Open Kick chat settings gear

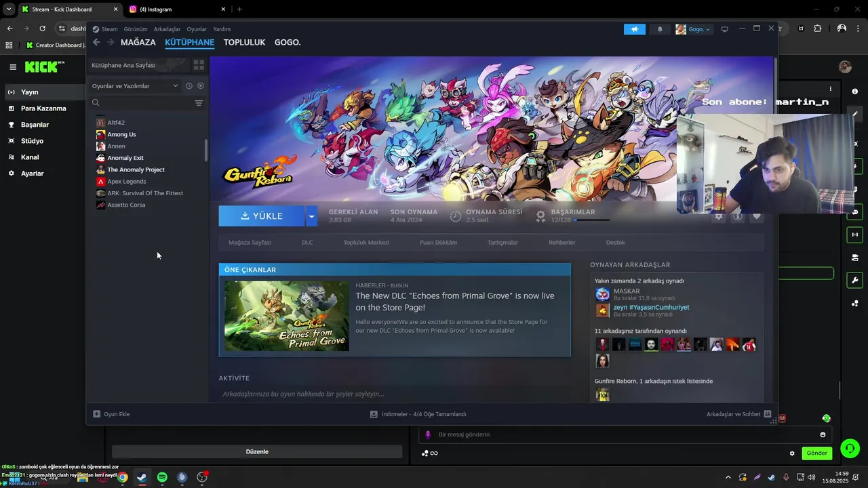click(791, 453)
